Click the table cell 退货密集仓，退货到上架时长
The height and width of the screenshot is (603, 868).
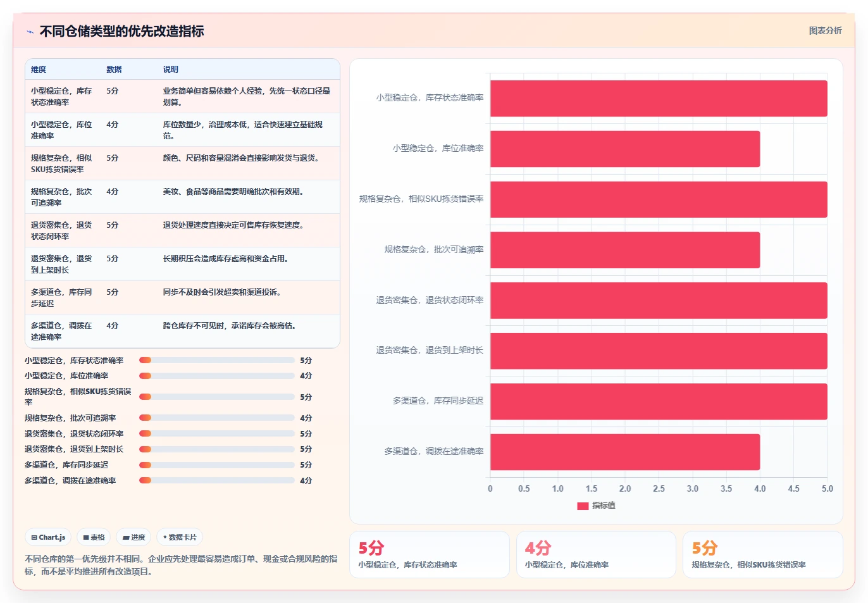point(62,264)
